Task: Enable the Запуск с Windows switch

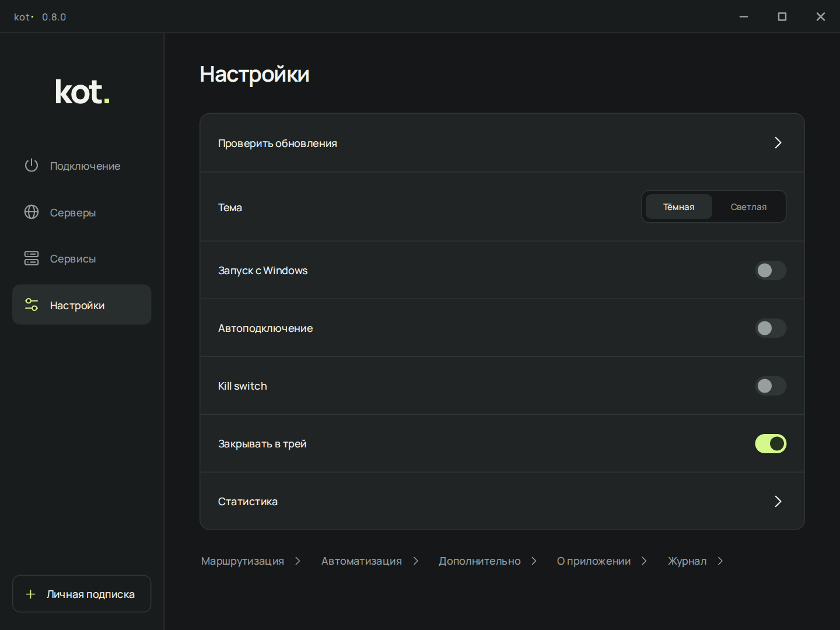Action: tap(771, 270)
